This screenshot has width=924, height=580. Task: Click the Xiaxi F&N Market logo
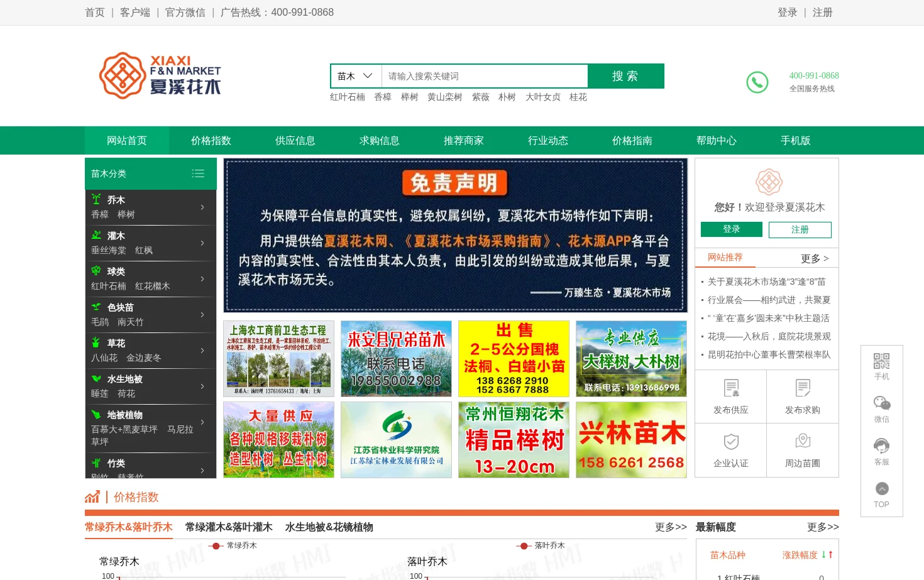pyautogui.click(x=160, y=75)
